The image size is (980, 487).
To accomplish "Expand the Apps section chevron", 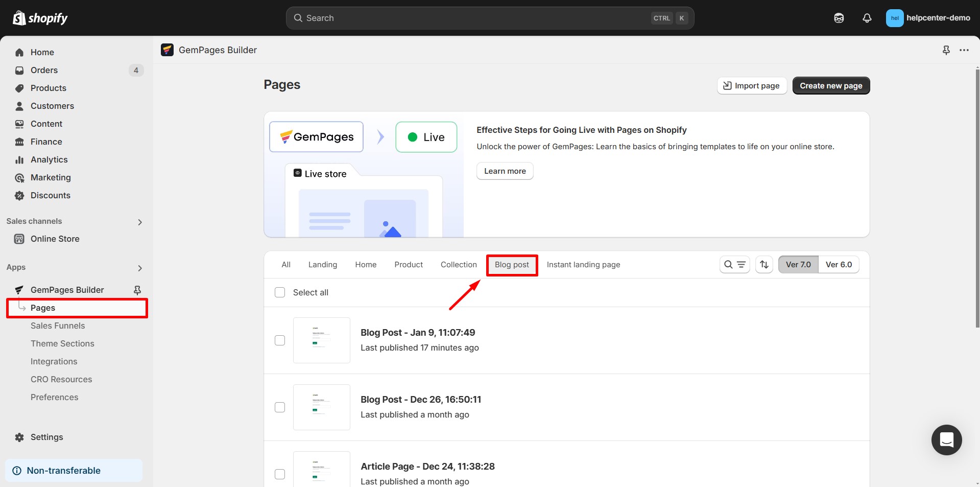I will pyautogui.click(x=140, y=268).
